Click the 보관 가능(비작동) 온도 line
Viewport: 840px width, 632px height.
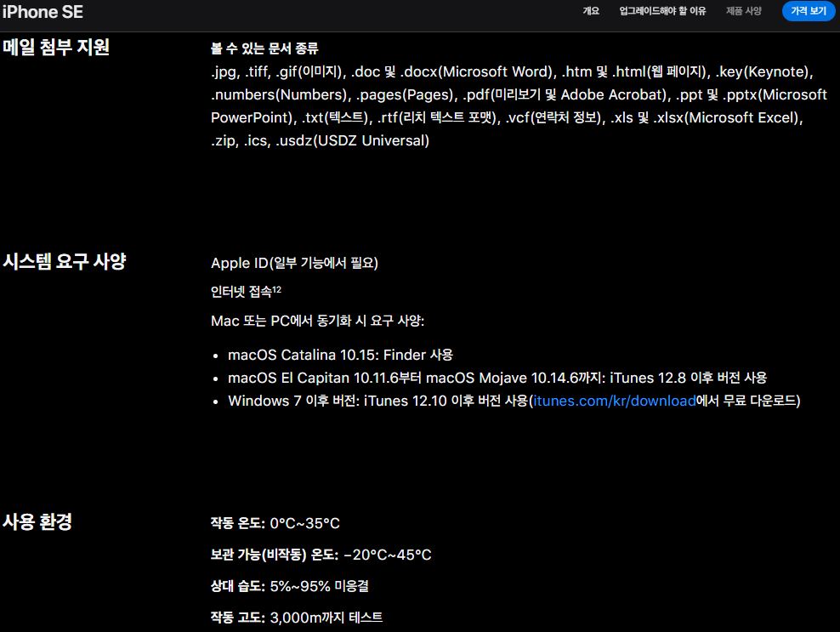pos(321,555)
